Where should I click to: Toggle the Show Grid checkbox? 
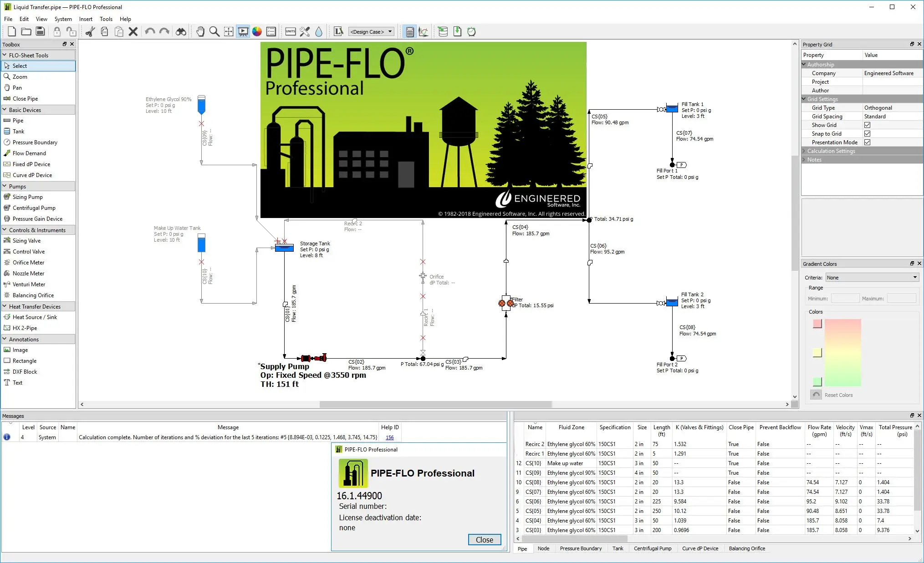[867, 125]
